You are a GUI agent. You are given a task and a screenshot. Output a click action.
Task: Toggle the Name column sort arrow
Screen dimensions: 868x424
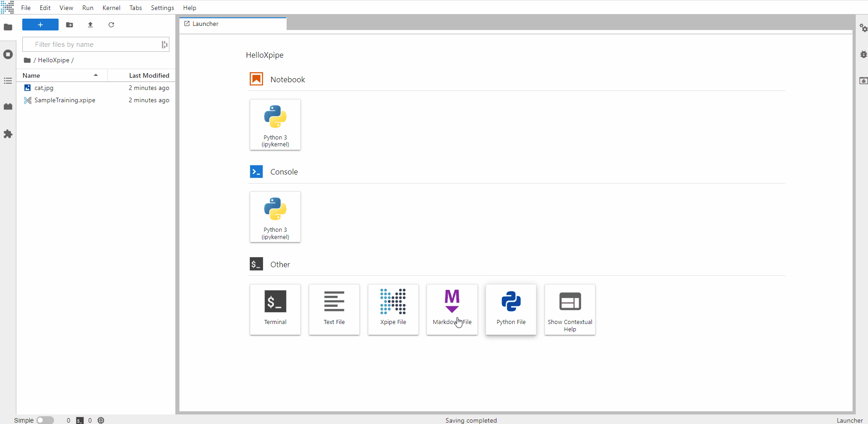[x=96, y=75]
